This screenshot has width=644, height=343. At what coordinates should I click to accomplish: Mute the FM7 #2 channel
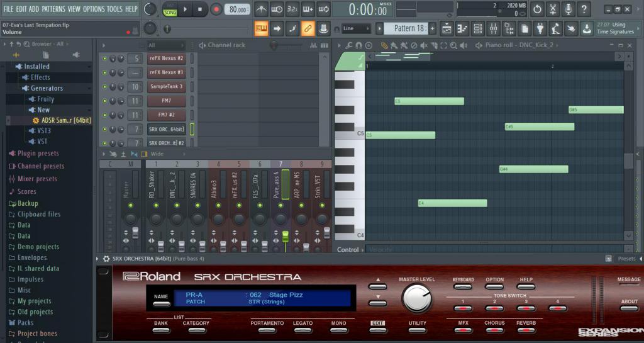coord(104,115)
